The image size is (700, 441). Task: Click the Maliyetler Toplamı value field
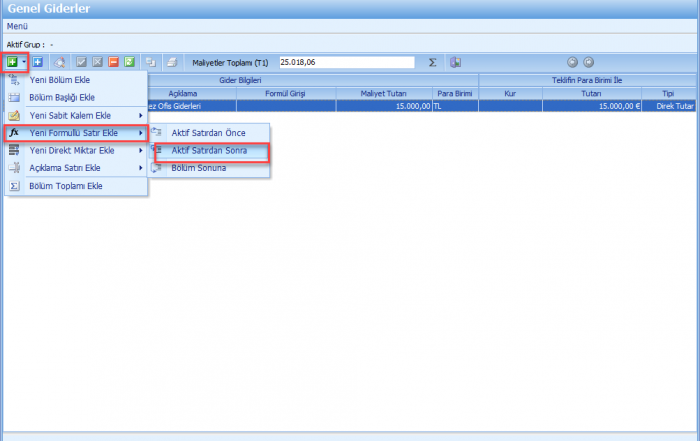(x=346, y=62)
